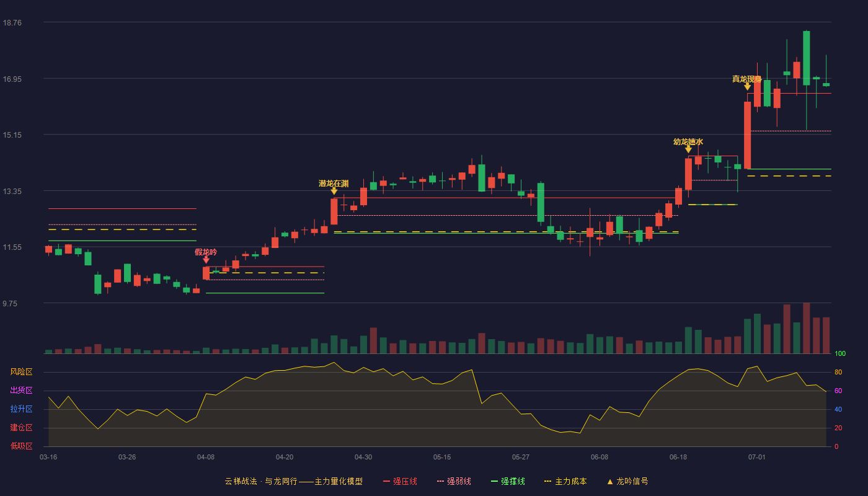Click the arrow under 真龙现身 signal
This screenshot has width=868, height=496.
point(747,87)
